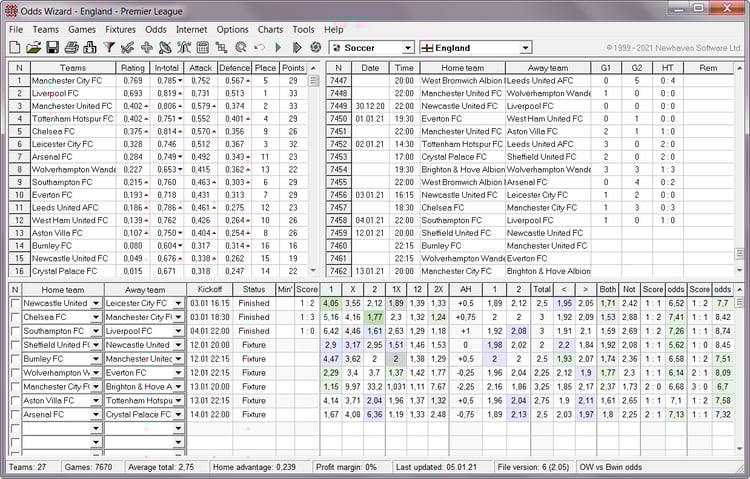The image size is (750, 479).
Task: Click the curves chart toolbar icon
Action: 184,47
